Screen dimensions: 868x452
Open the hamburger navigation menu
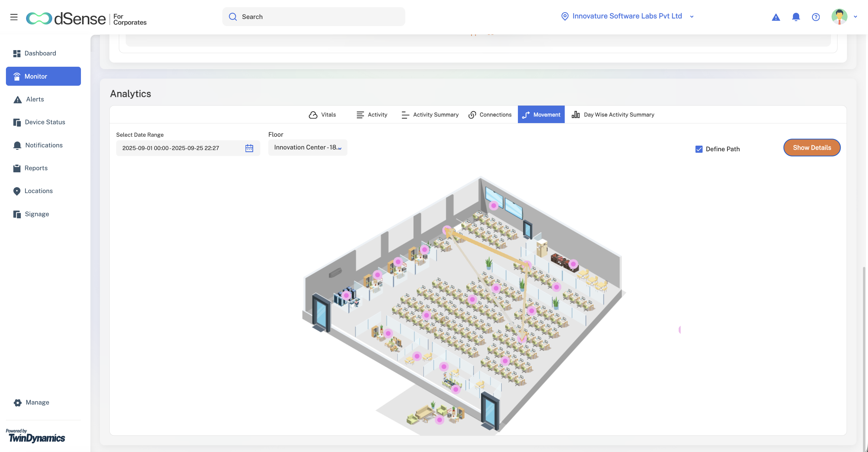coord(14,17)
